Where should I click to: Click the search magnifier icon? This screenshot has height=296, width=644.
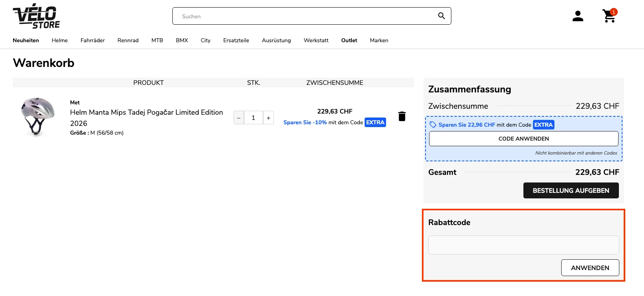[x=441, y=16]
